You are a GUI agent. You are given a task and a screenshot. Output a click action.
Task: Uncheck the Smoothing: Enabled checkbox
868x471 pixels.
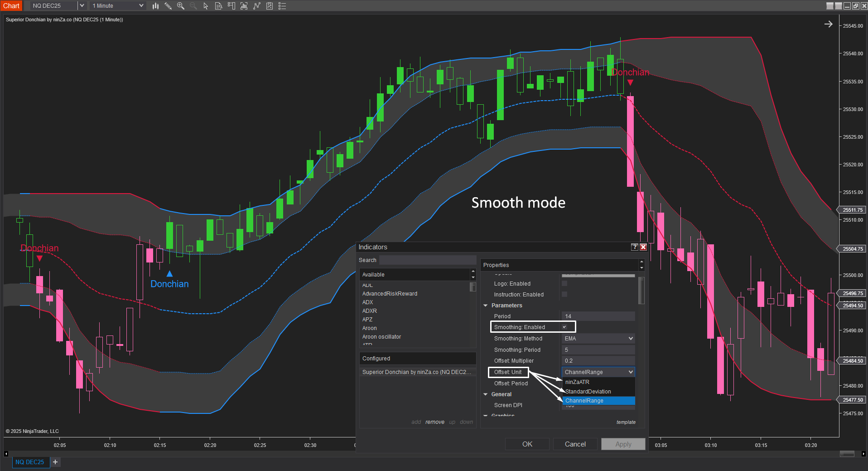point(564,327)
